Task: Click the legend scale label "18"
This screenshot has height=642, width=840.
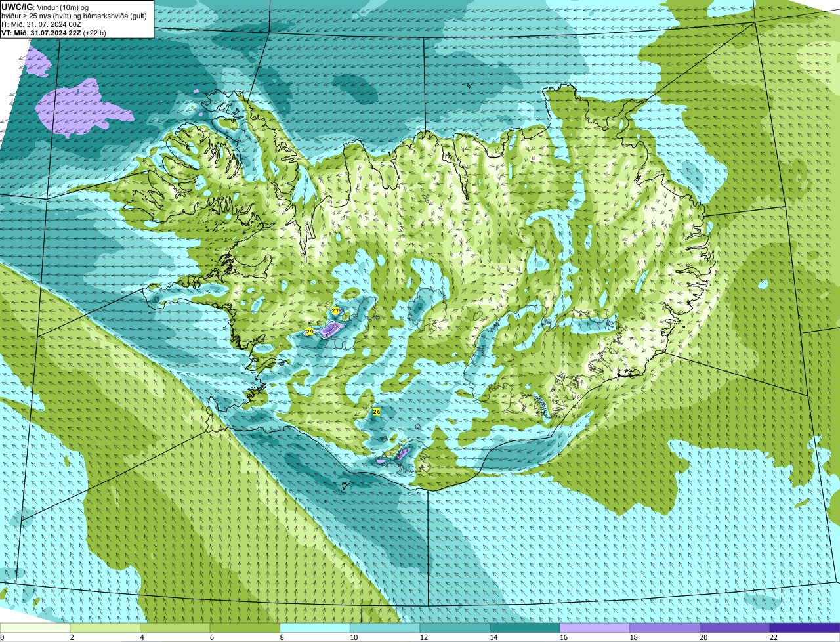Action: tap(634, 637)
